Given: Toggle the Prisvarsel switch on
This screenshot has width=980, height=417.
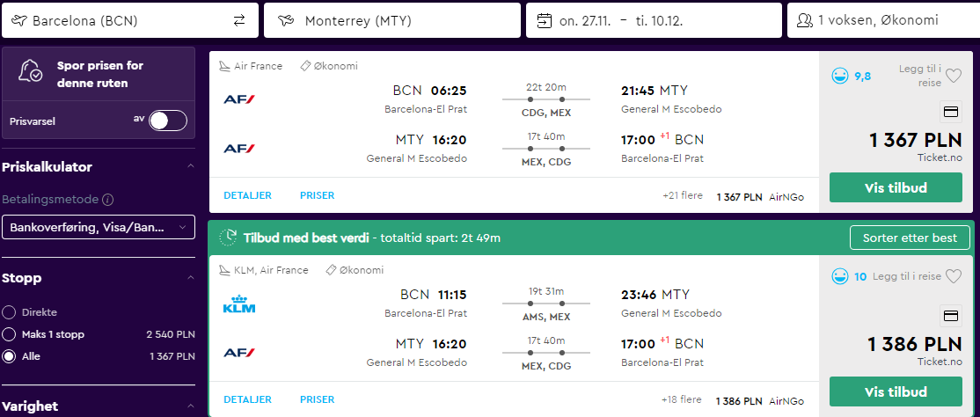Looking at the screenshot, I should point(168,121).
